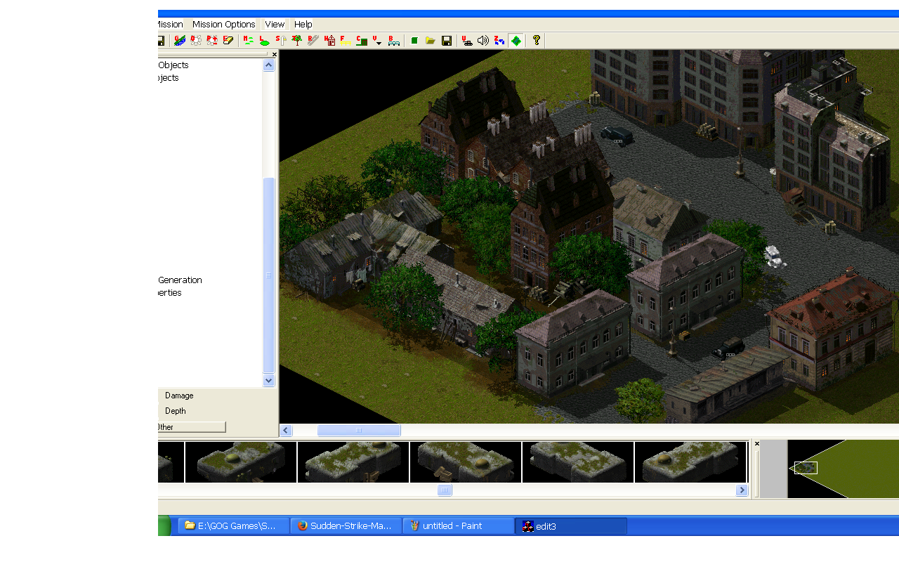
Task: Select the Fence (F) tool
Action: tap(346, 41)
